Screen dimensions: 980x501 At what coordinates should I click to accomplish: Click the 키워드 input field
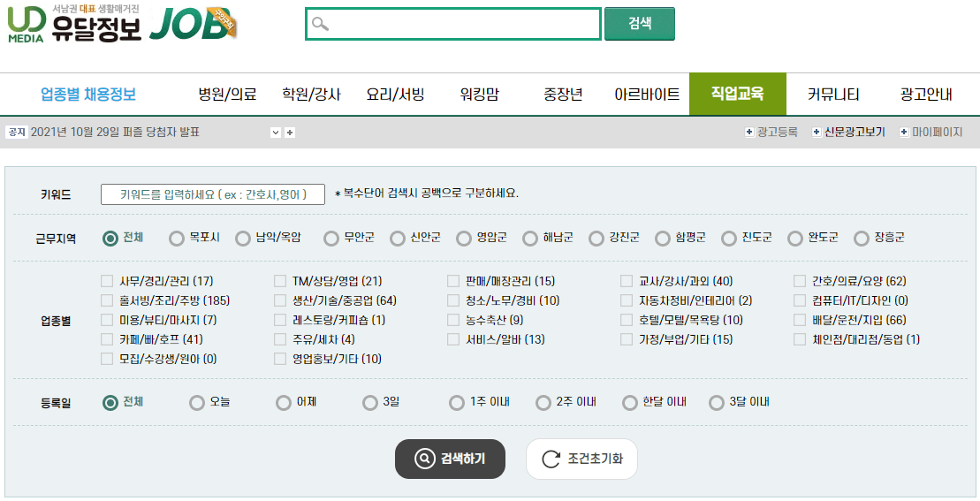[212, 194]
